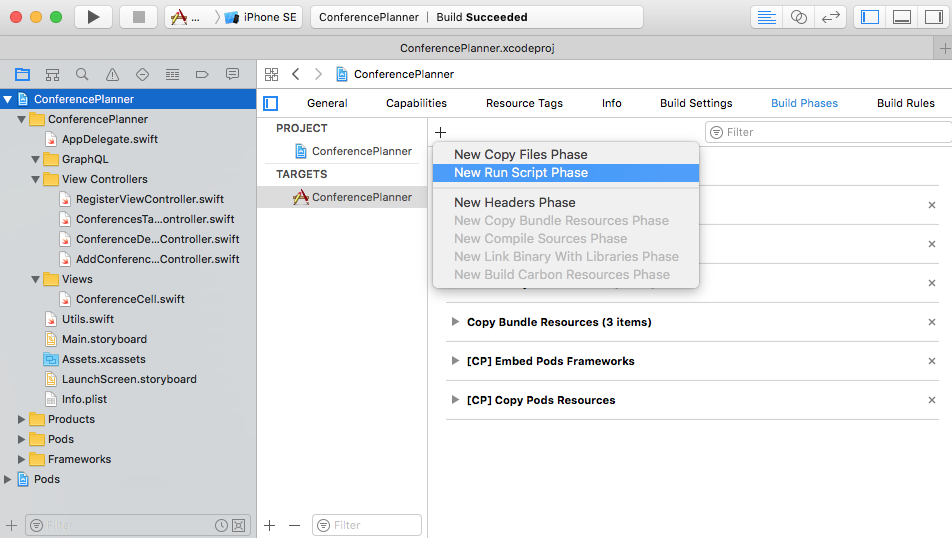Screen dimensions: 952x538
Task: Expand Copy Bundle Resources phase
Action: pyautogui.click(x=455, y=322)
